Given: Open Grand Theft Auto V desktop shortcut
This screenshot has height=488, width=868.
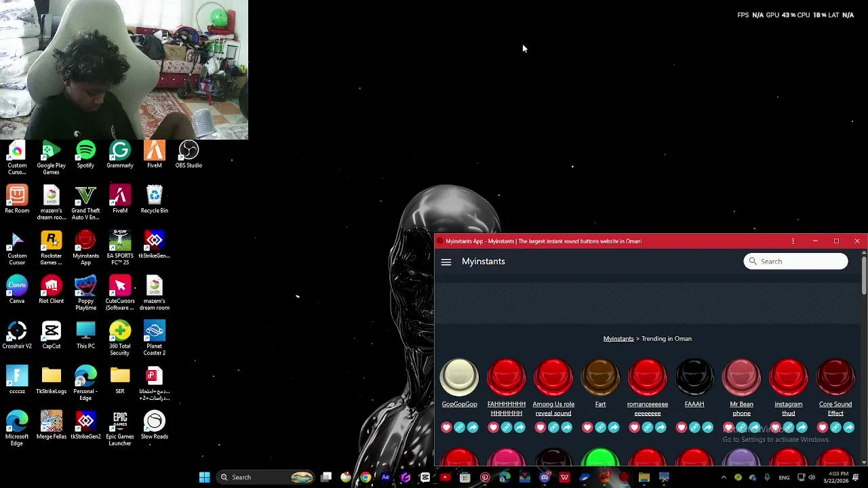Looking at the screenshot, I should click(85, 203).
